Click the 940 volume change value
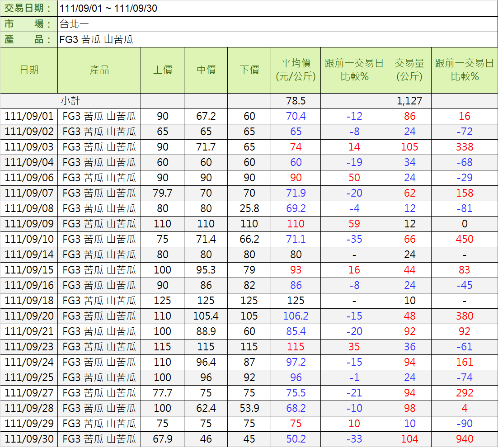 [x=465, y=439]
